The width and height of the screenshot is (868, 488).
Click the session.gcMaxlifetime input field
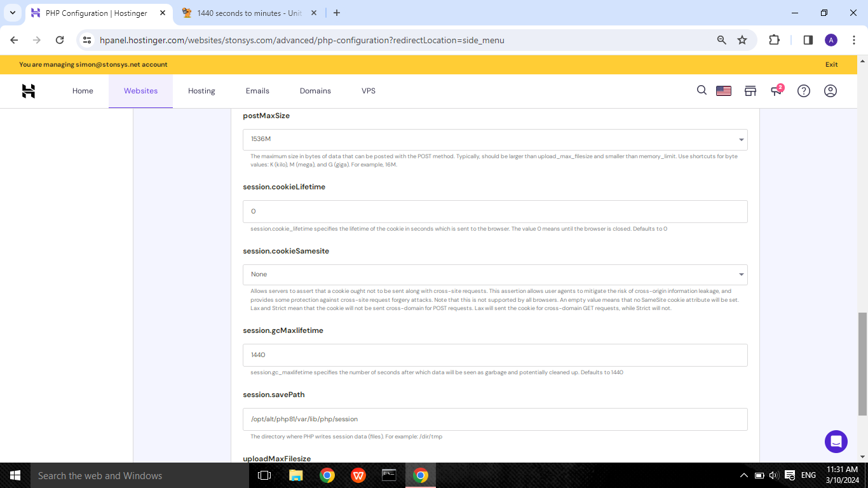point(495,355)
